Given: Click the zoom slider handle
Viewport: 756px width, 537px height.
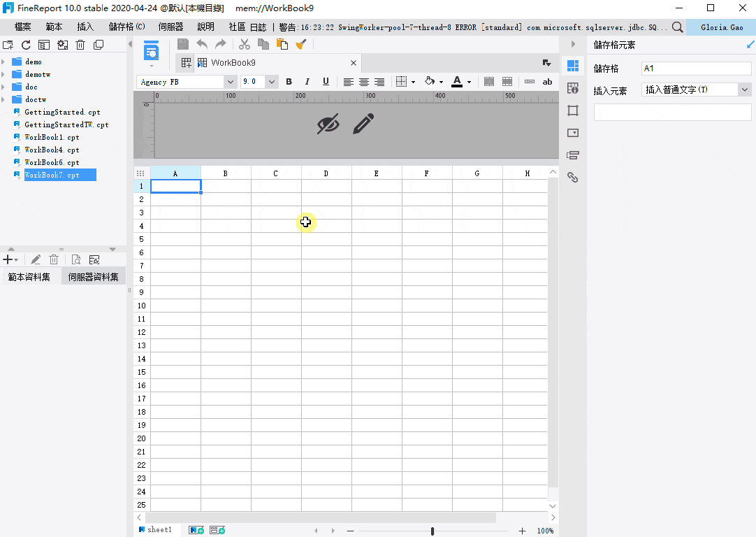Looking at the screenshot, I should (432, 531).
